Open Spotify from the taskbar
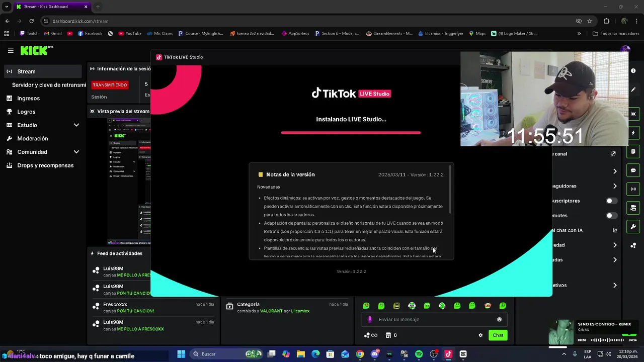 [419, 354]
